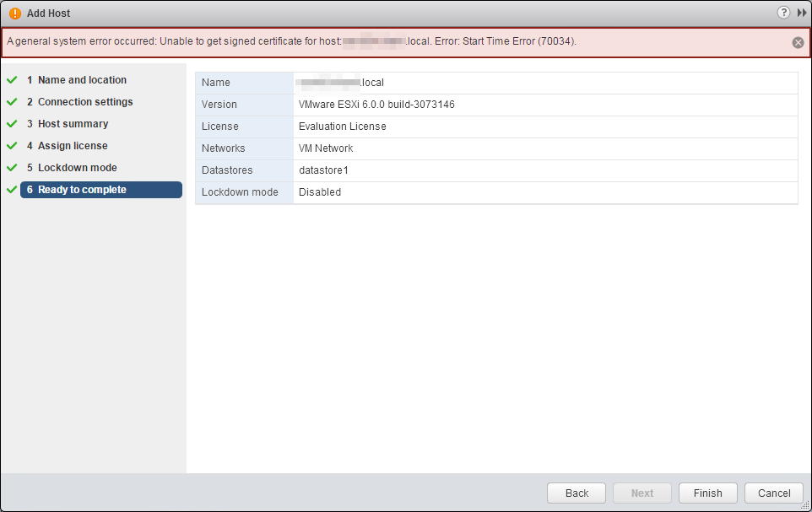Dismiss the certificate error banner
The image size is (812, 512).
point(798,42)
